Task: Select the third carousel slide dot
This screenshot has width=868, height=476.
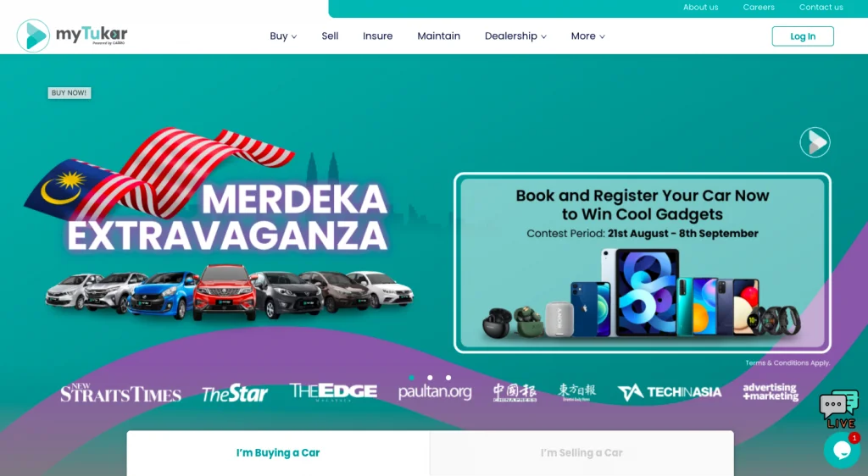Action: click(448, 378)
